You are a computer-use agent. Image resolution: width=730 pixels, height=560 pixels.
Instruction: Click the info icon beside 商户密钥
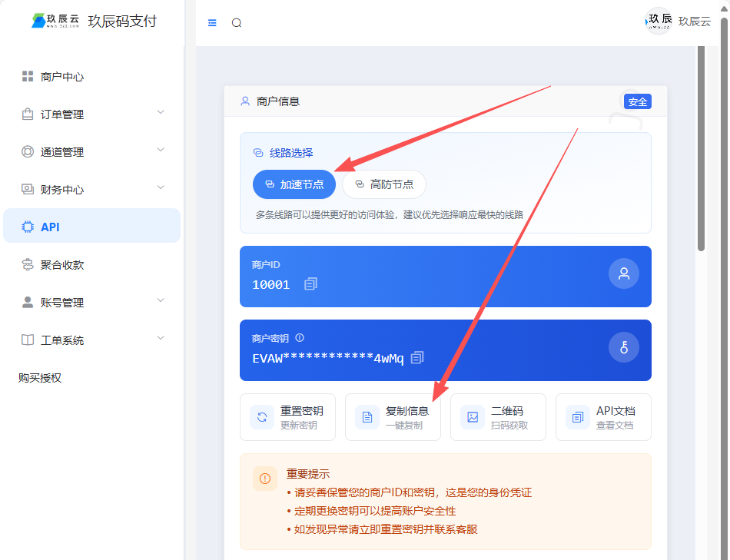[x=300, y=338]
